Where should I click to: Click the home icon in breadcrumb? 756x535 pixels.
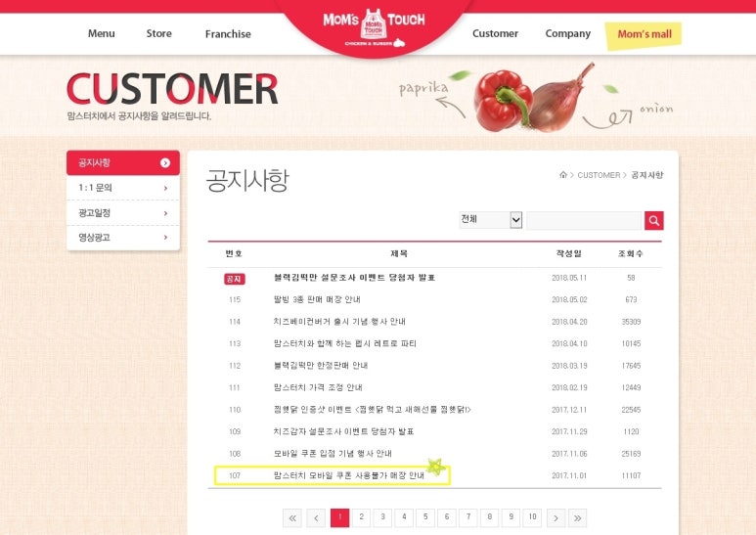pos(562,174)
